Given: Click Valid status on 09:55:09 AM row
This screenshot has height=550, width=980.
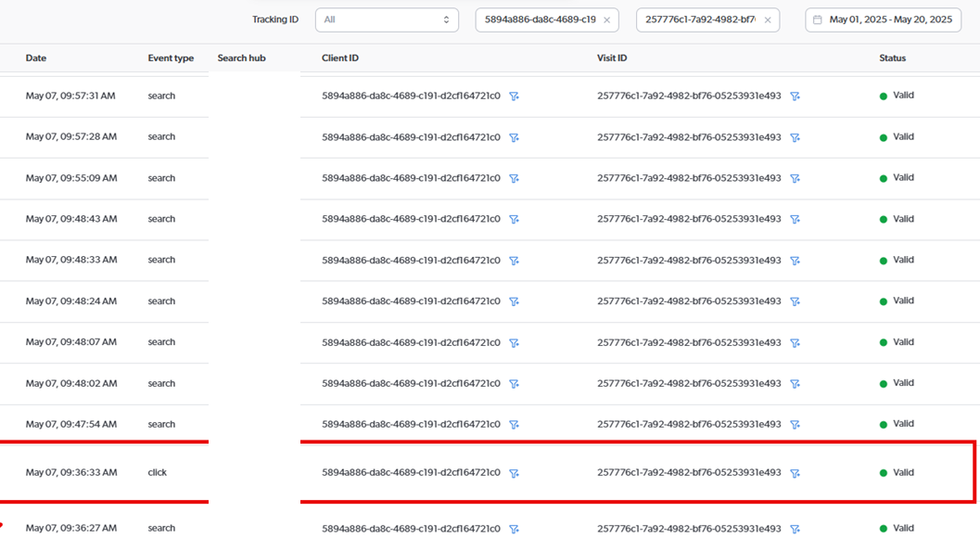Looking at the screenshot, I should 897,178.
